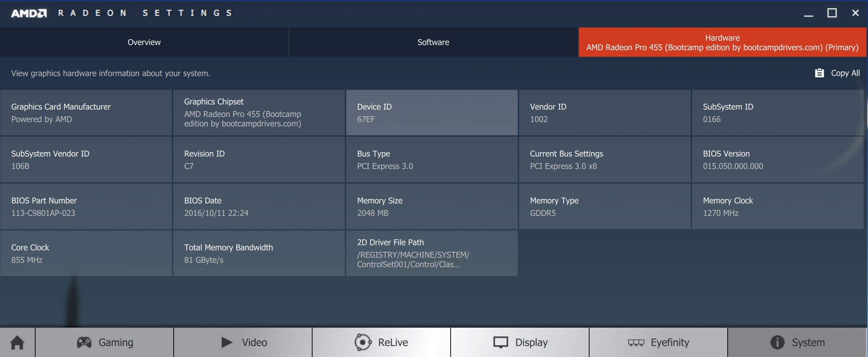Switch to the Overview tab

pos(144,42)
